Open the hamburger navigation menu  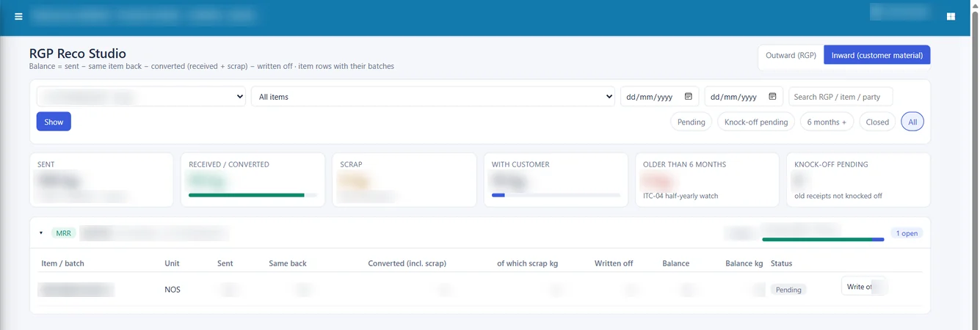(x=18, y=16)
